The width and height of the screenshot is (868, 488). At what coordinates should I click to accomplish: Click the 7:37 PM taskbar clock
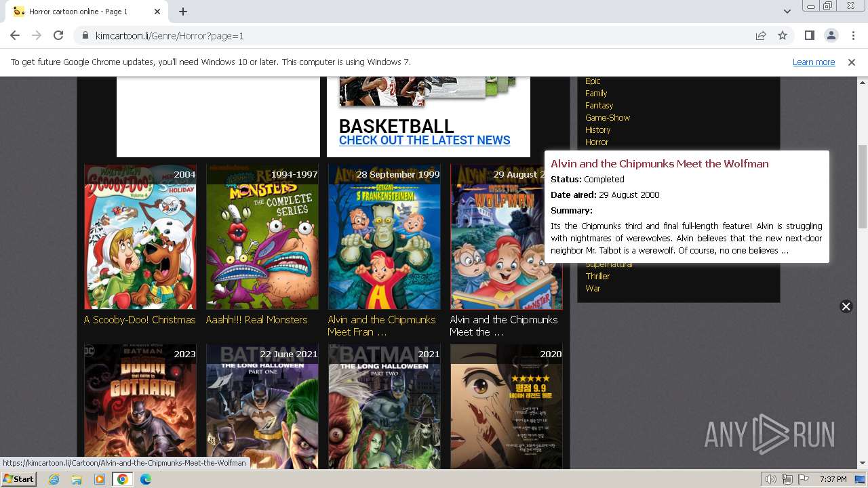pyautogui.click(x=833, y=479)
